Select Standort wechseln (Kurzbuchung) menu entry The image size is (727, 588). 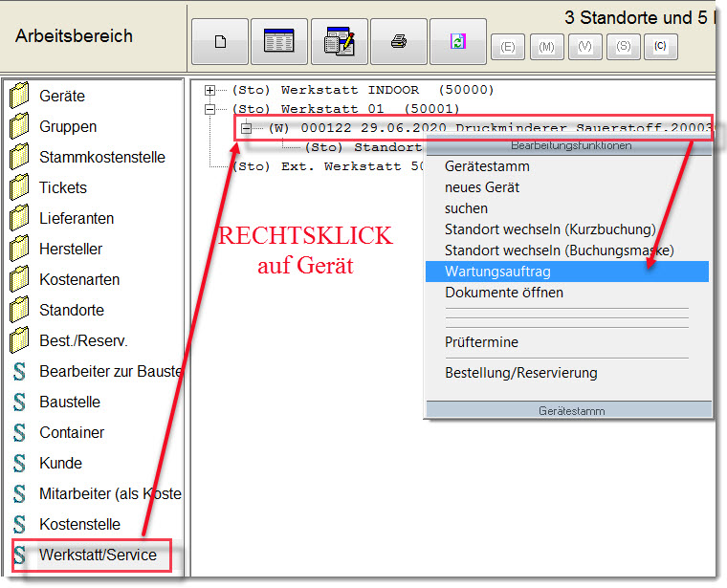(549, 229)
